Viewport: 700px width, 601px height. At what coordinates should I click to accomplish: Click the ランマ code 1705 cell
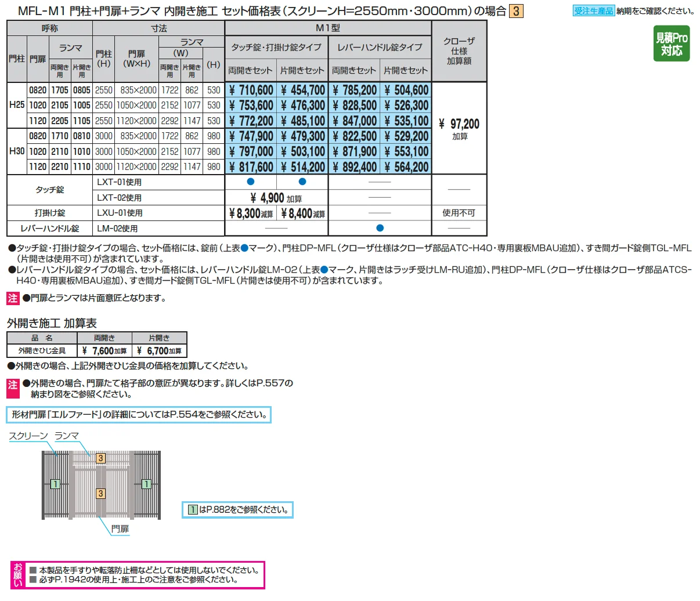[60, 90]
